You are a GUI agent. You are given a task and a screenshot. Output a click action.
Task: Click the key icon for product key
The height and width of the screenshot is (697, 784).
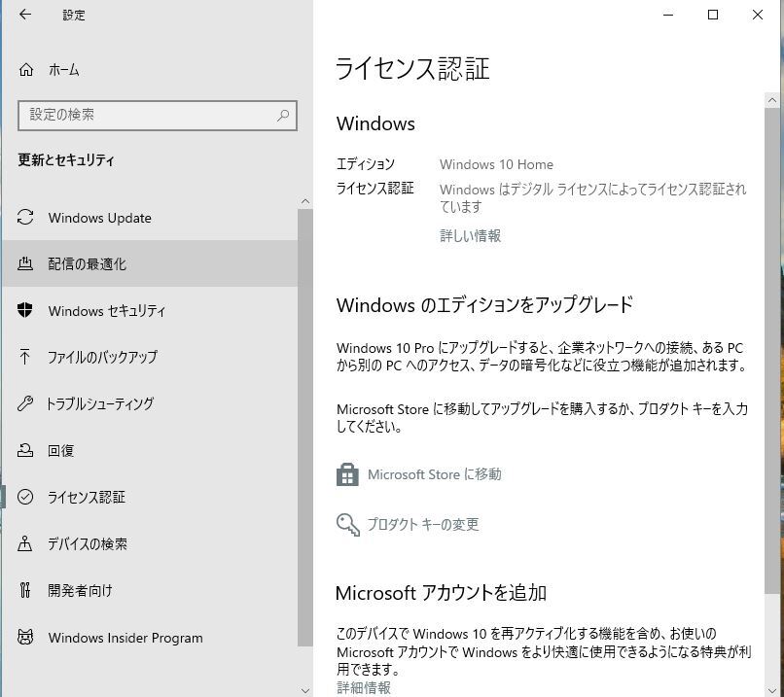click(348, 525)
